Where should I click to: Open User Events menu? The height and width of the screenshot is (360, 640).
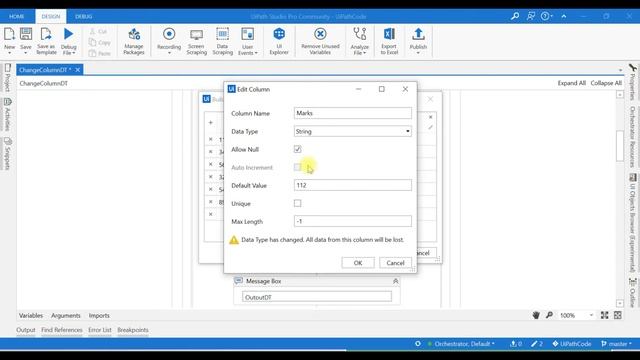click(248, 41)
